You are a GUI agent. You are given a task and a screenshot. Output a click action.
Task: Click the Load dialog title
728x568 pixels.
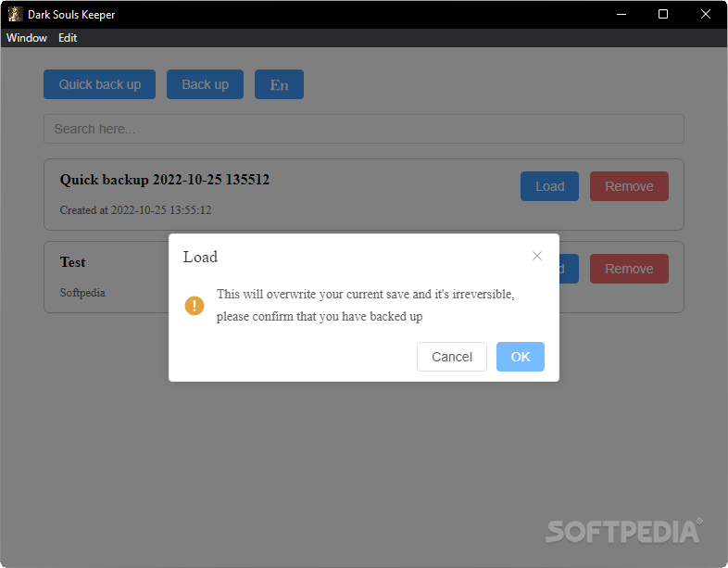200,257
